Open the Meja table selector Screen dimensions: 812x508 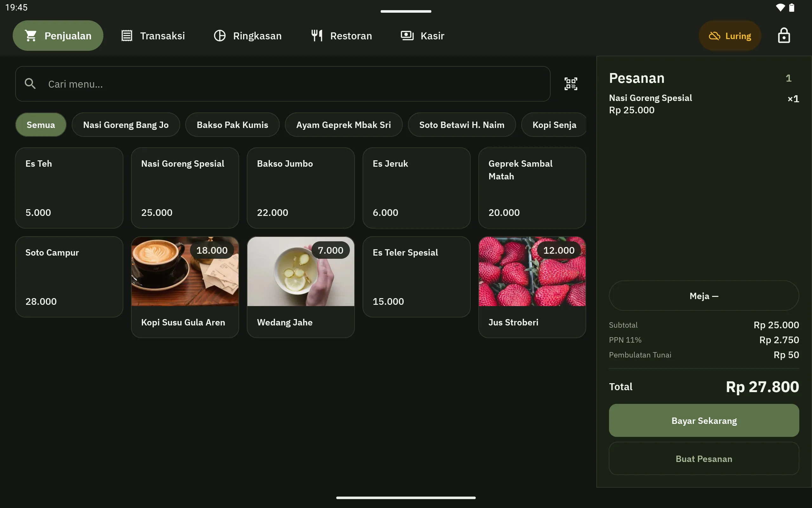(704, 296)
